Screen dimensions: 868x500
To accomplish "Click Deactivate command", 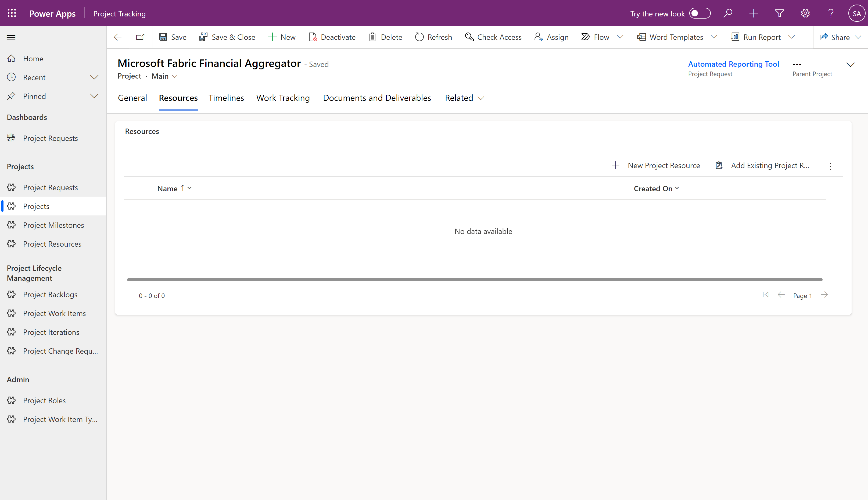I will (332, 37).
